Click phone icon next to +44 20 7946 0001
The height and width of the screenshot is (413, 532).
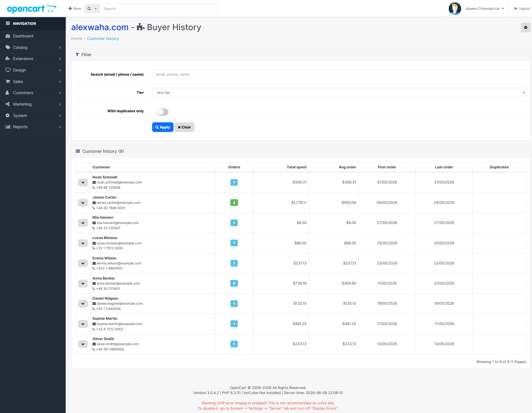pyautogui.click(x=94, y=208)
